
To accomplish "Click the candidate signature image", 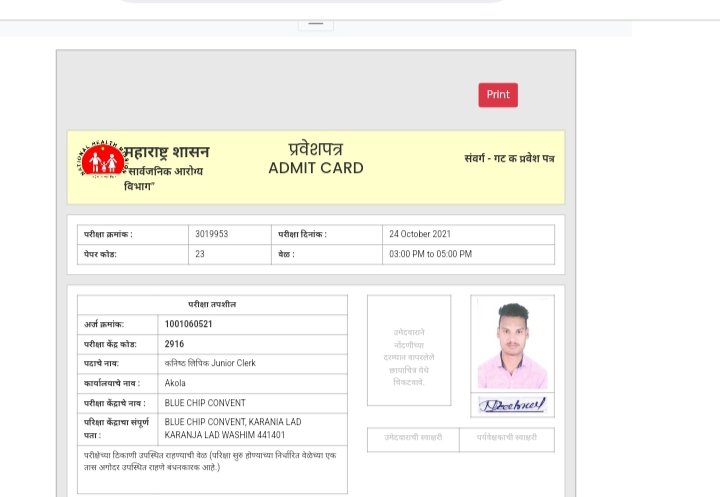I will (512, 405).
